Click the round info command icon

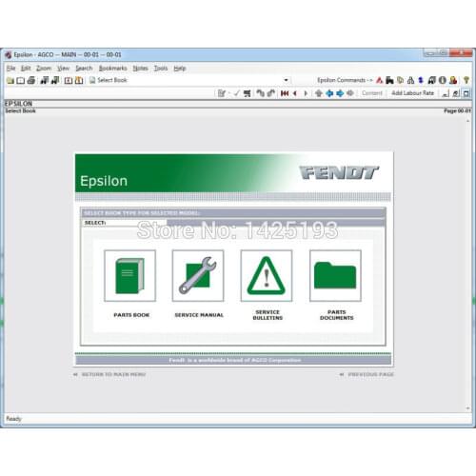443,80
